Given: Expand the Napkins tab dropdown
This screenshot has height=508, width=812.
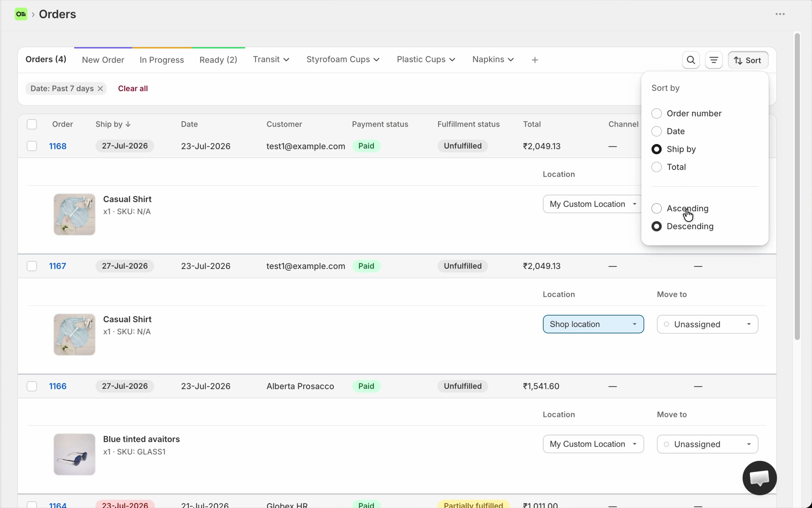Looking at the screenshot, I should pyautogui.click(x=493, y=60).
